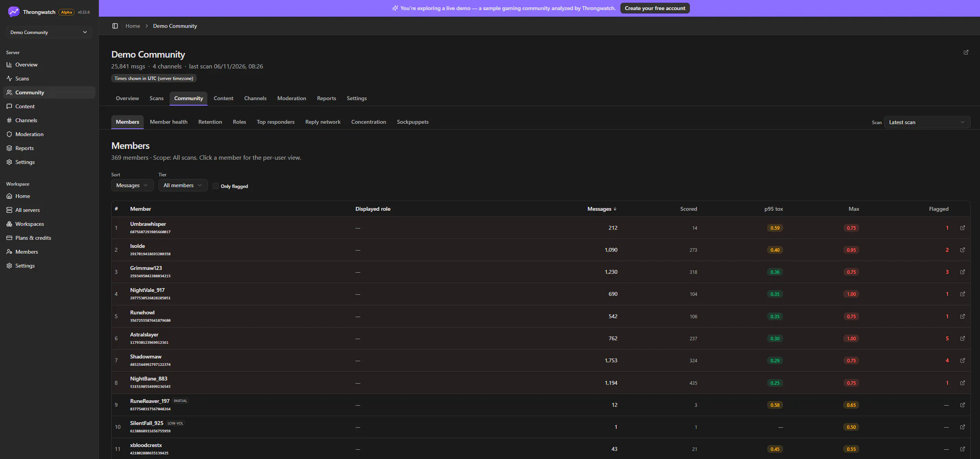
Task: Open RuneReaver_197's external link icon
Action: point(963,405)
